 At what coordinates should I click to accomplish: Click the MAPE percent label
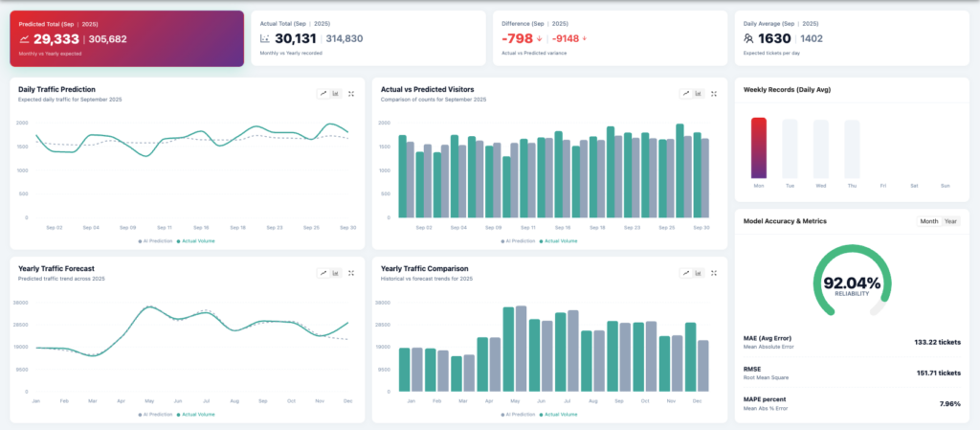[765, 399]
